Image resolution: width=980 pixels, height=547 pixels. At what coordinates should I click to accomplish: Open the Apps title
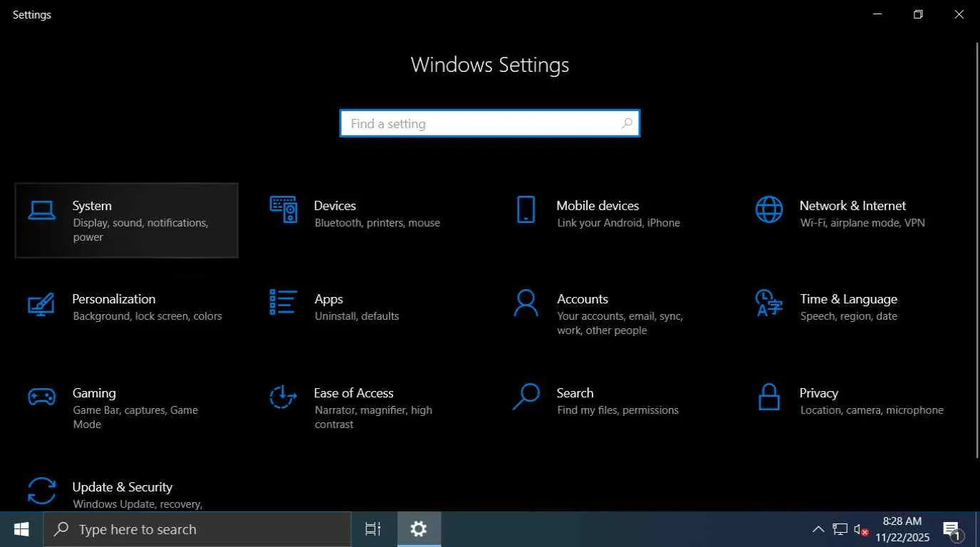(328, 299)
